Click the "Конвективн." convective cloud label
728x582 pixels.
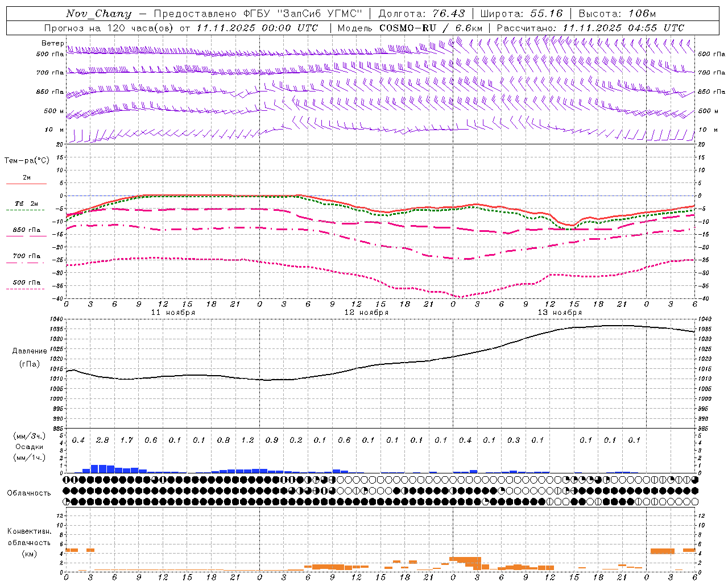29,531
